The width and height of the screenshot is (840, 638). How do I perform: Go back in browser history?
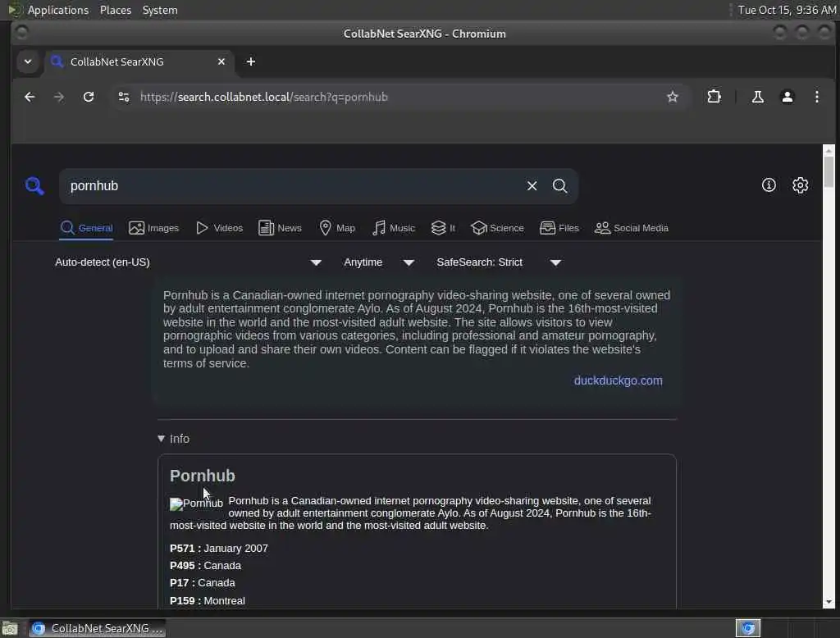(x=30, y=97)
